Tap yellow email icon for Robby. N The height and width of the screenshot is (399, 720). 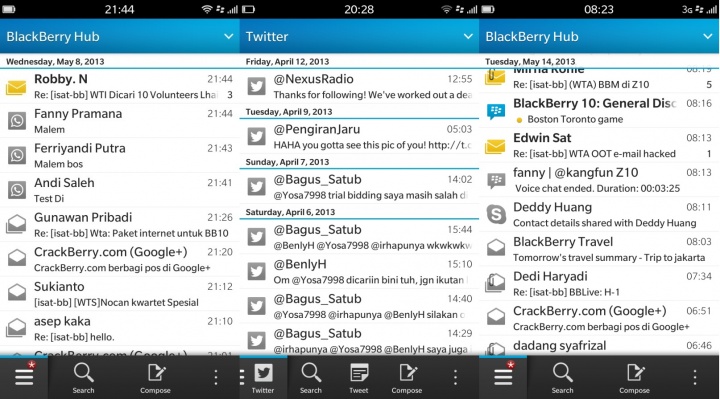[x=16, y=87]
